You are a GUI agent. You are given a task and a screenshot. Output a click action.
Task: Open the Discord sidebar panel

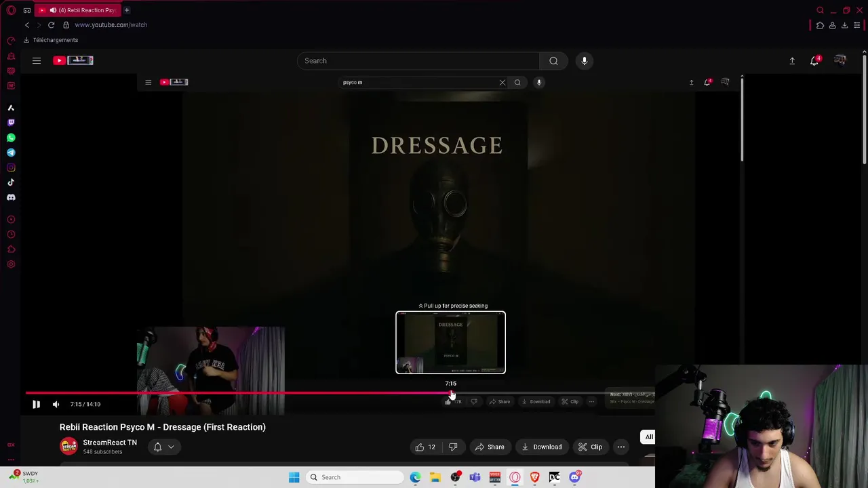(x=11, y=197)
